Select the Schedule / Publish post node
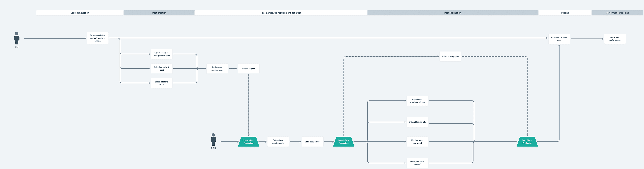Viewport: 644px width, 169px height. [x=559, y=39]
